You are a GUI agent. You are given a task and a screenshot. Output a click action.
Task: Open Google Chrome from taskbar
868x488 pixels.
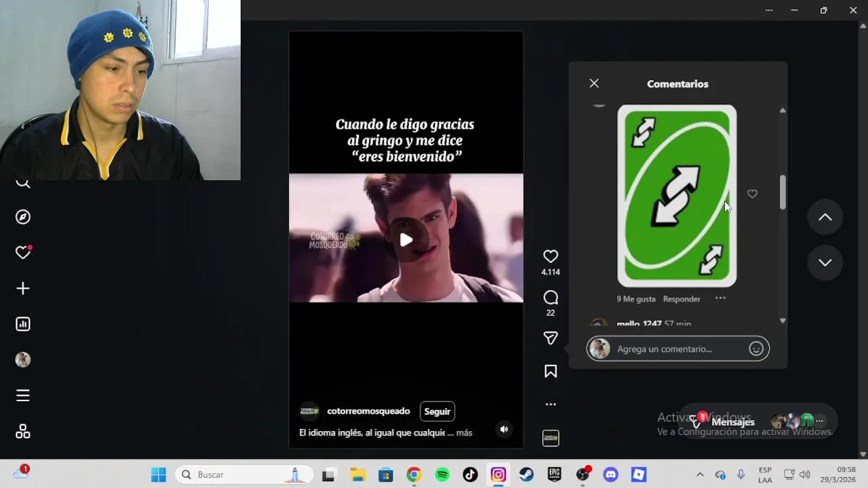[x=414, y=474]
